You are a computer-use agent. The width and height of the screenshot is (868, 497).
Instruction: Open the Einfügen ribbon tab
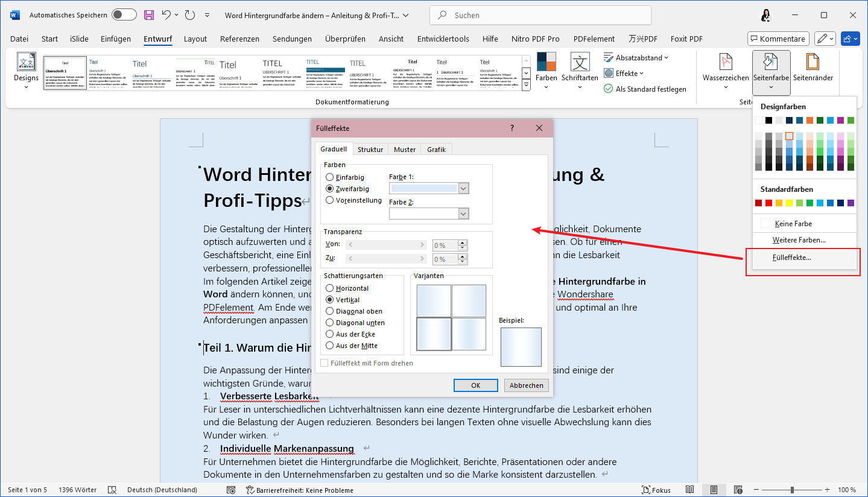116,39
